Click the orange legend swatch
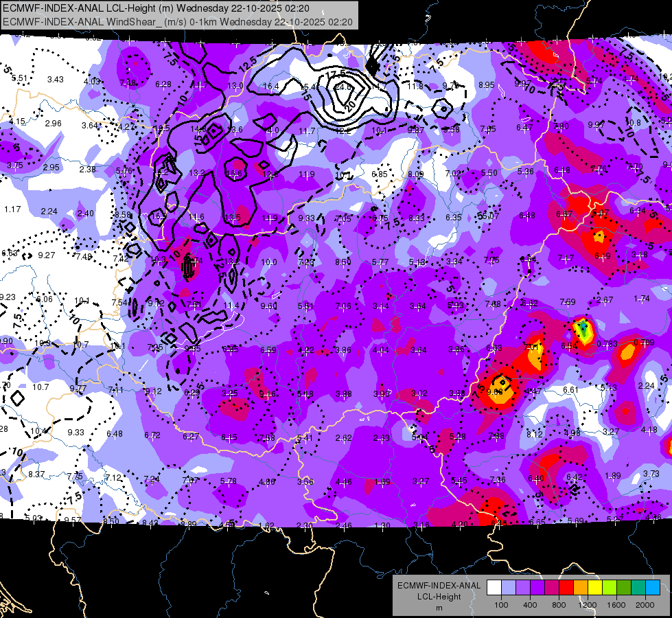Screen dimensions: 672x618 coord(581,588)
